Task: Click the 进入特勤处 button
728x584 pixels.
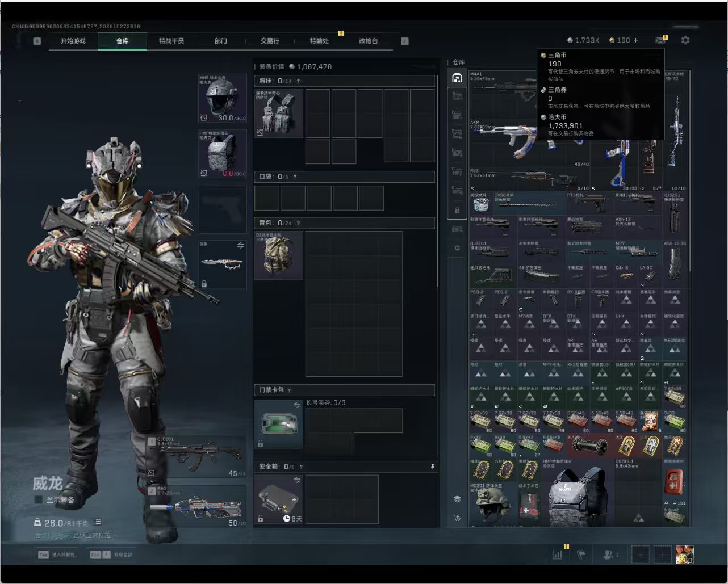Action: (x=56, y=554)
